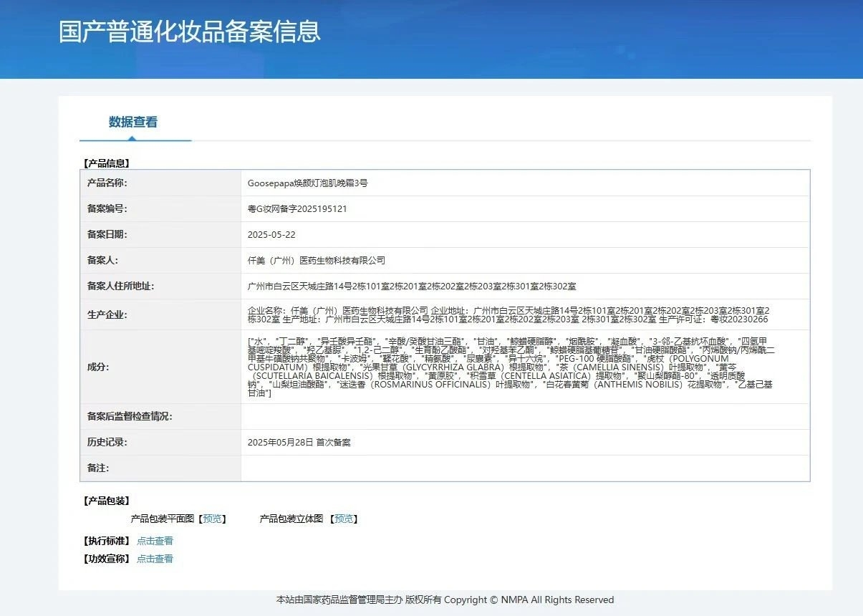Click the 备案人住所地址 row label

click(x=120, y=286)
